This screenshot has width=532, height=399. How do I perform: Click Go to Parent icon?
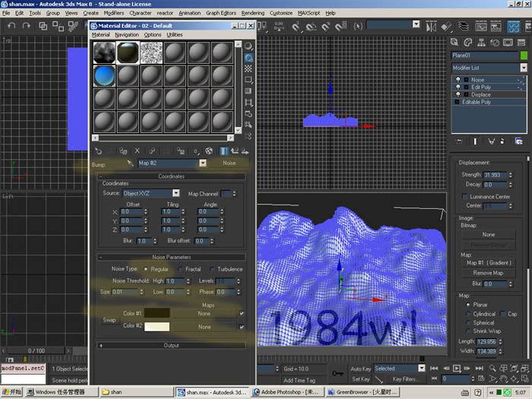[x=234, y=151]
